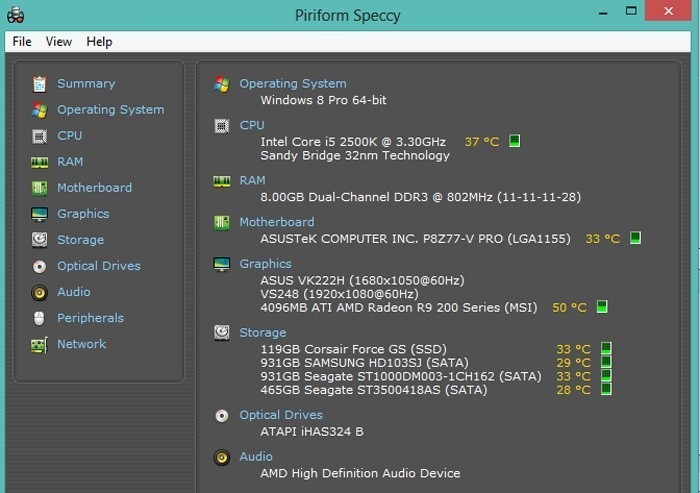Screen dimensions: 700x493
Task: Click the Motherboard icon in summary panel
Action: coord(222,222)
